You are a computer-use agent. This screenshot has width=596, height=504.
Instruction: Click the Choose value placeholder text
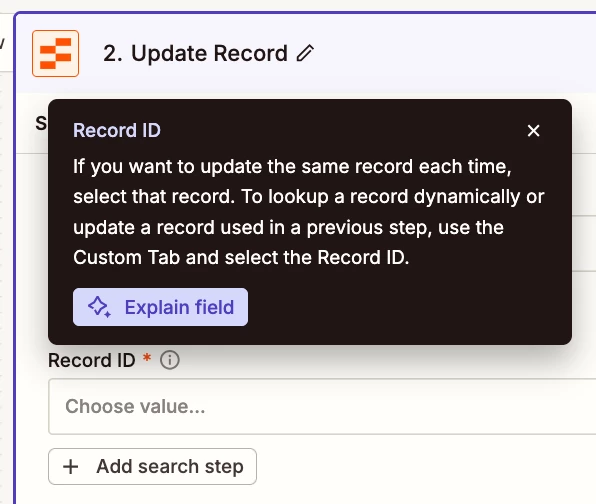point(135,406)
